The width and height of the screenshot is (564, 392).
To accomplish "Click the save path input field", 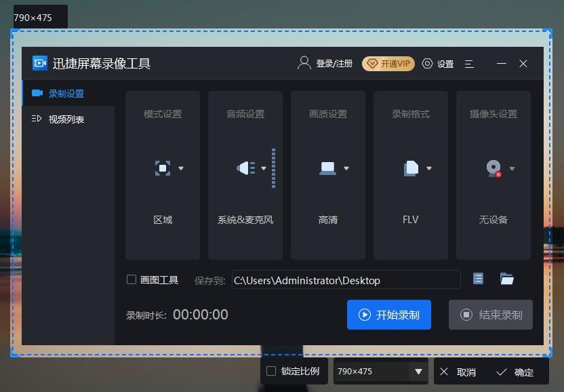I will click(346, 279).
